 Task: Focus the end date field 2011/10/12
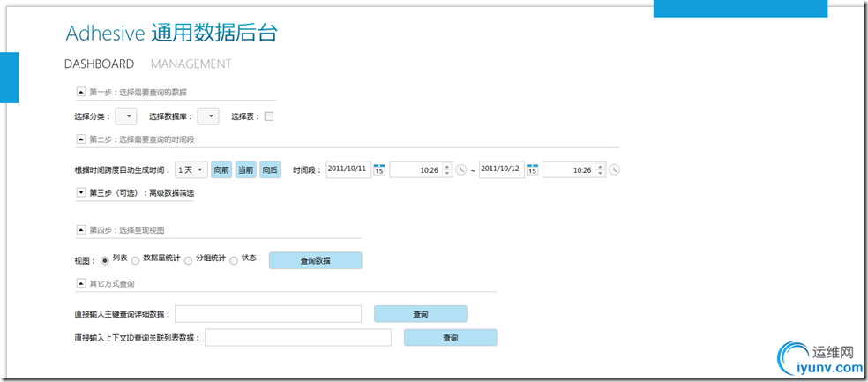coord(502,169)
